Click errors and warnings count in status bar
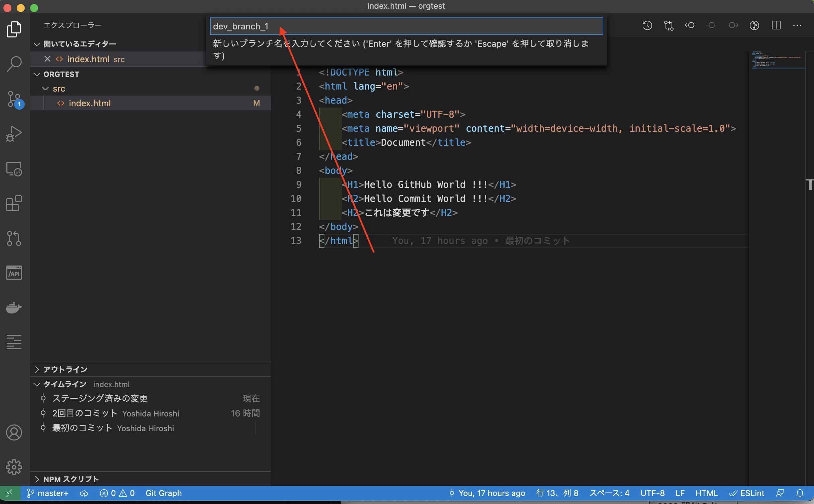This screenshot has height=504, width=814. pos(117,493)
